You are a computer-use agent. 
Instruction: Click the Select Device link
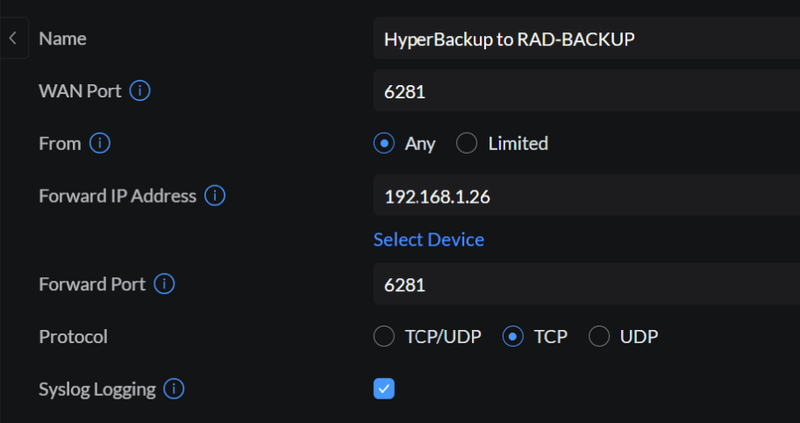pos(428,240)
